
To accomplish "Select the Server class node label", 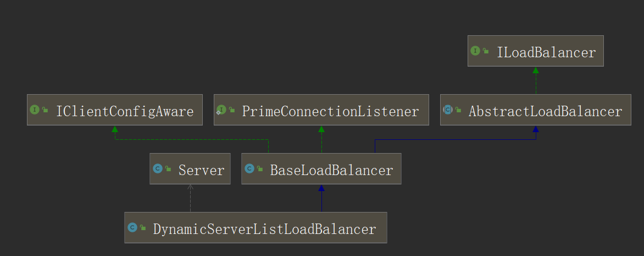I will (201, 171).
